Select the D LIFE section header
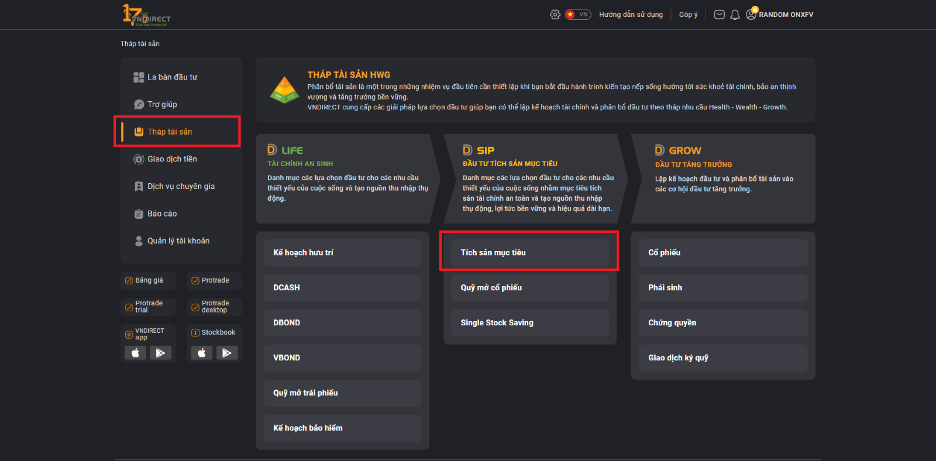Viewport: 936px width, 462px height. (x=285, y=150)
